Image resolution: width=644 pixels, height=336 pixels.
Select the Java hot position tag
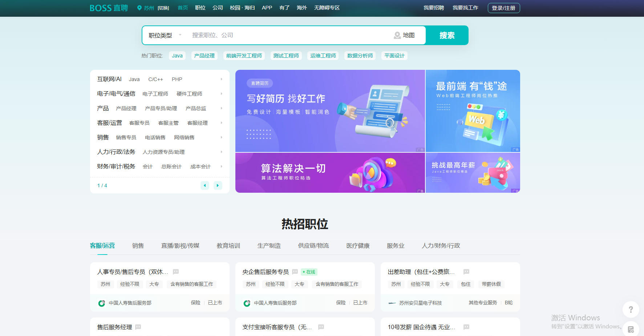(177, 56)
